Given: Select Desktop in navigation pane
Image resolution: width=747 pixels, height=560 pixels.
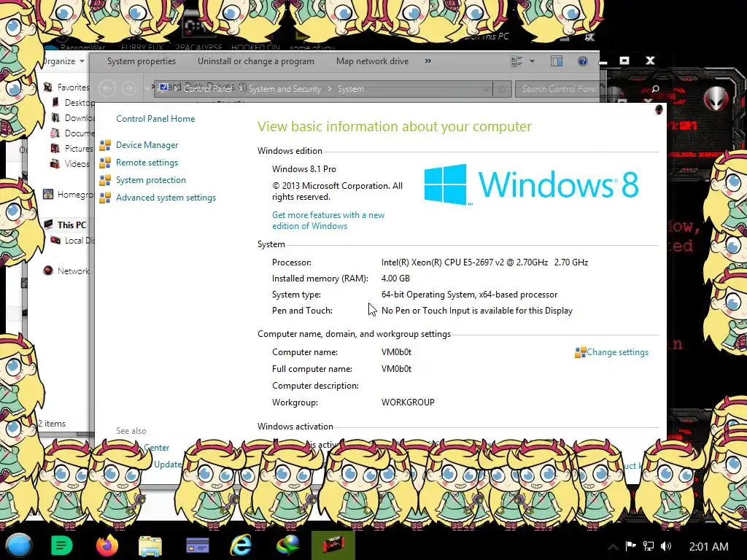Looking at the screenshot, I should click(x=80, y=102).
